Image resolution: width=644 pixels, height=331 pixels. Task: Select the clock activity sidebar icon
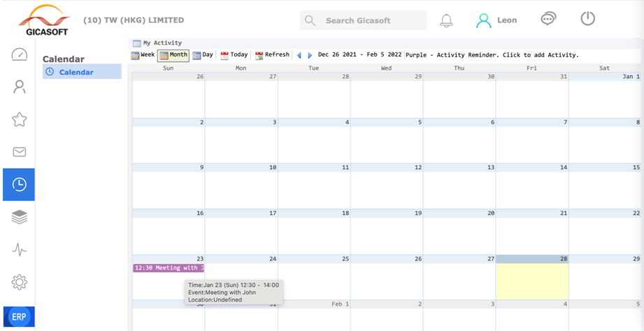point(19,184)
